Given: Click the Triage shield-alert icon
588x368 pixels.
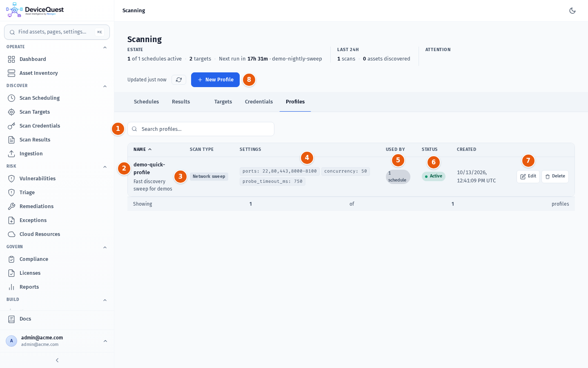Looking at the screenshot, I should coord(11,193).
